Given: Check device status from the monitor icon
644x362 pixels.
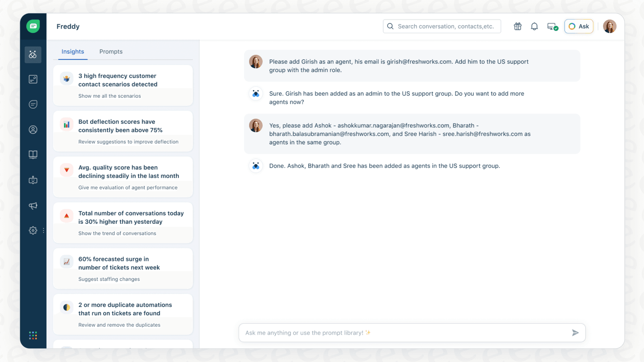Looking at the screenshot, I should 552,26.
